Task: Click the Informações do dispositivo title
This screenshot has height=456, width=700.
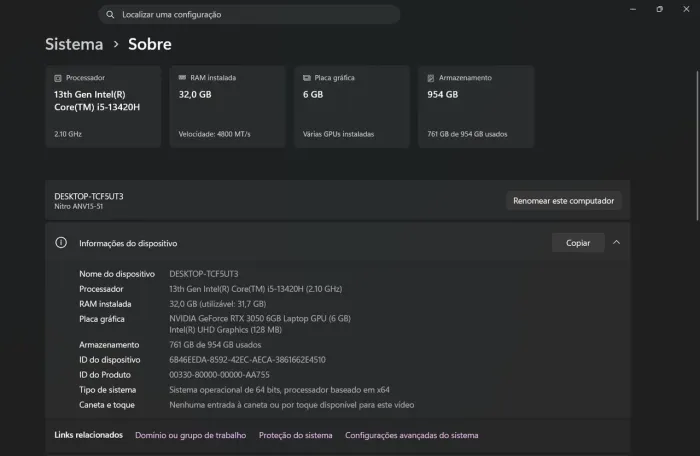Action: point(128,243)
